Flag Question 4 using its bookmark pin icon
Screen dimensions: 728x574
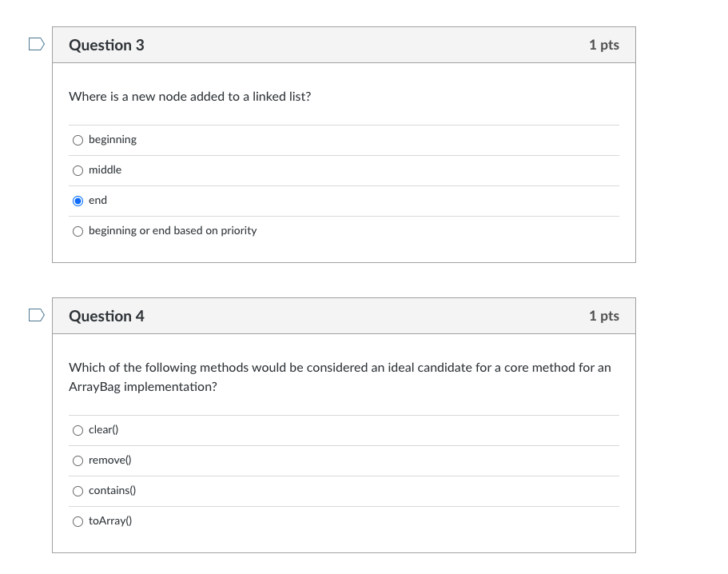point(35,315)
